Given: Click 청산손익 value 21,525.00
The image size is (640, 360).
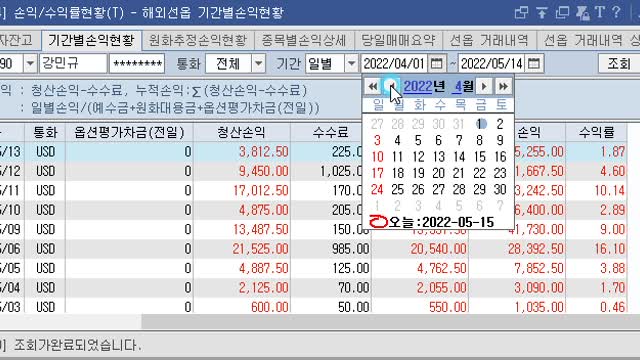Looking at the screenshot, I should 261,249.
